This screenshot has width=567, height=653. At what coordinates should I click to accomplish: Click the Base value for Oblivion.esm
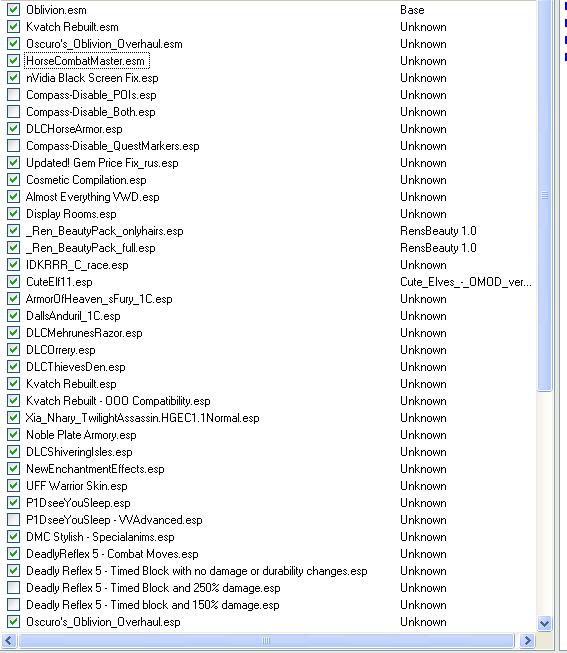(x=412, y=10)
